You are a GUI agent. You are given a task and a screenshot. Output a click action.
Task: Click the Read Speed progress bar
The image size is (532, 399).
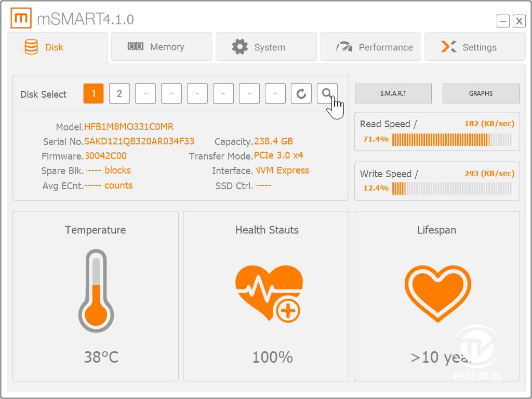click(451, 139)
